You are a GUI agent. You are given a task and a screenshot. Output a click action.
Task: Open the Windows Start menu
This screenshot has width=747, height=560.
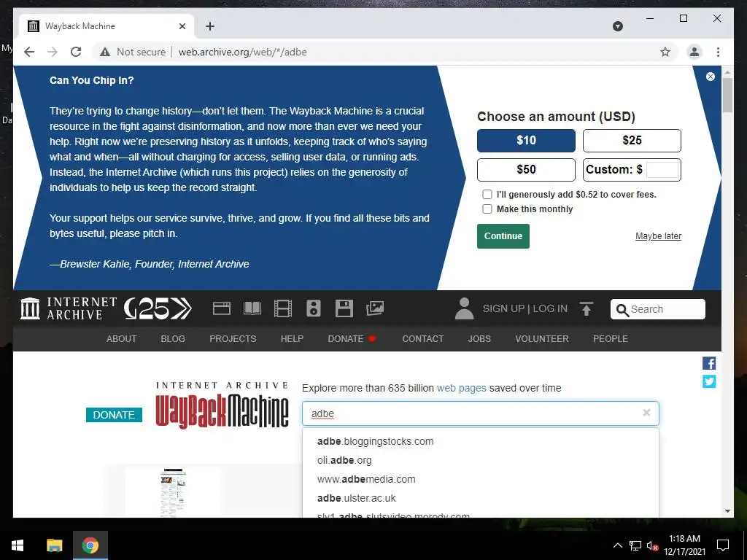point(18,545)
